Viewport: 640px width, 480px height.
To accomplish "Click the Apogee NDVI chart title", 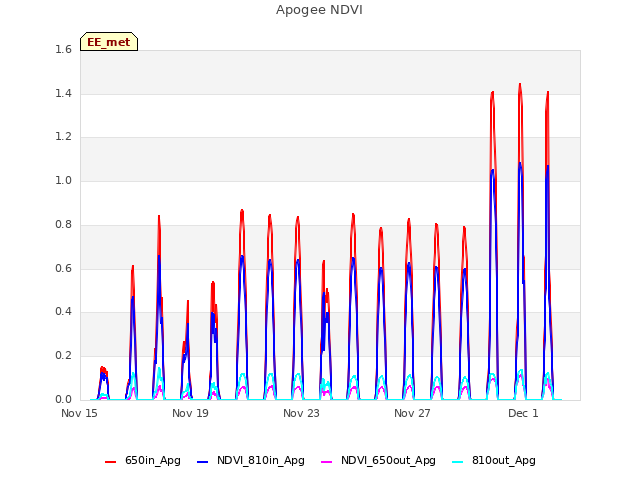I will coord(319,9).
